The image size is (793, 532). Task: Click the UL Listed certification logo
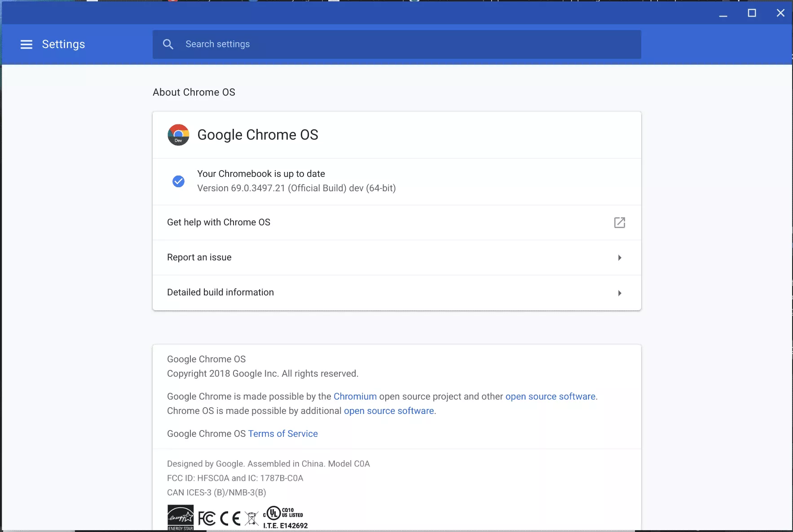coord(284,517)
